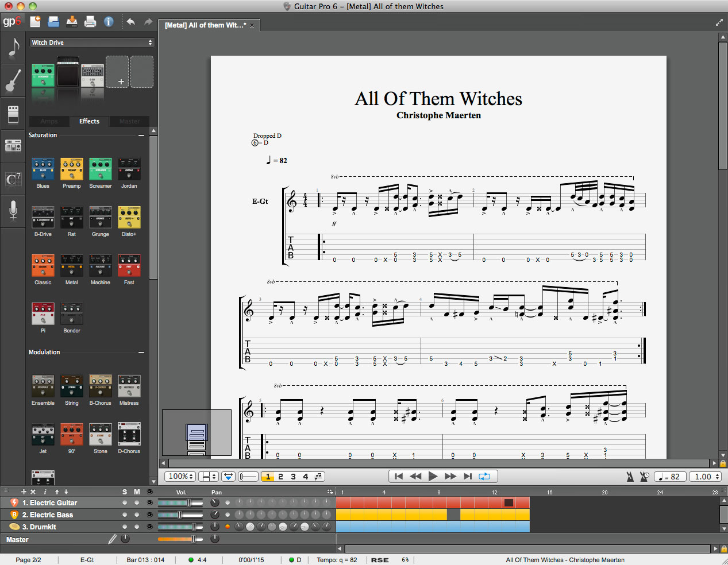Open the Lyrics panel microphone icon
The width and height of the screenshot is (728, 565).
coord(13,211)
